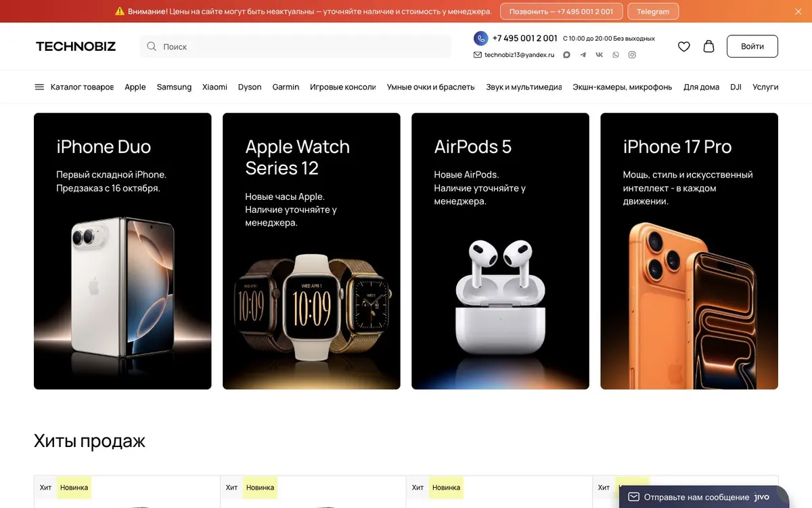
Task: Click the Войти button
Action: [752, 46]
